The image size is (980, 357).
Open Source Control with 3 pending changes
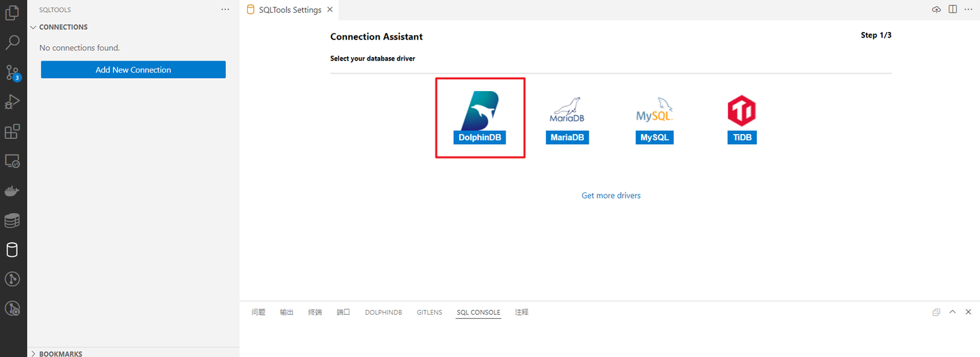12,73
